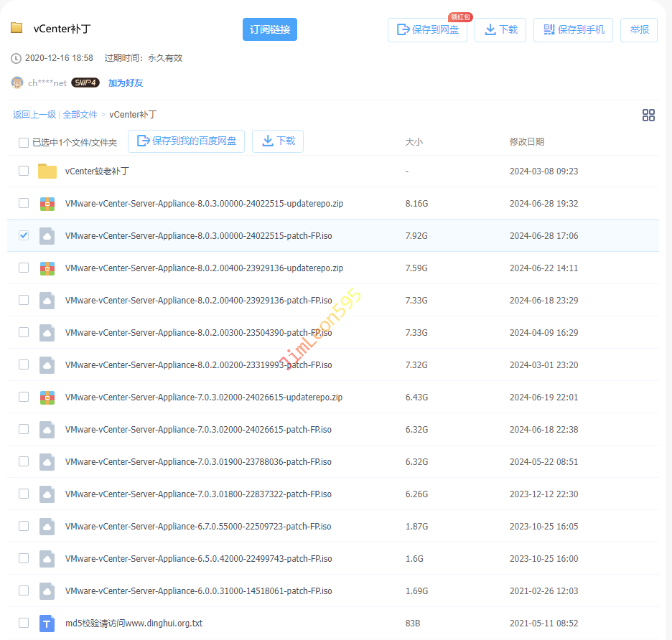The width and height of the screenshot is (672, 640).
Task: Toggle the select-all checkbox in header
Action: tap(24, 143)
